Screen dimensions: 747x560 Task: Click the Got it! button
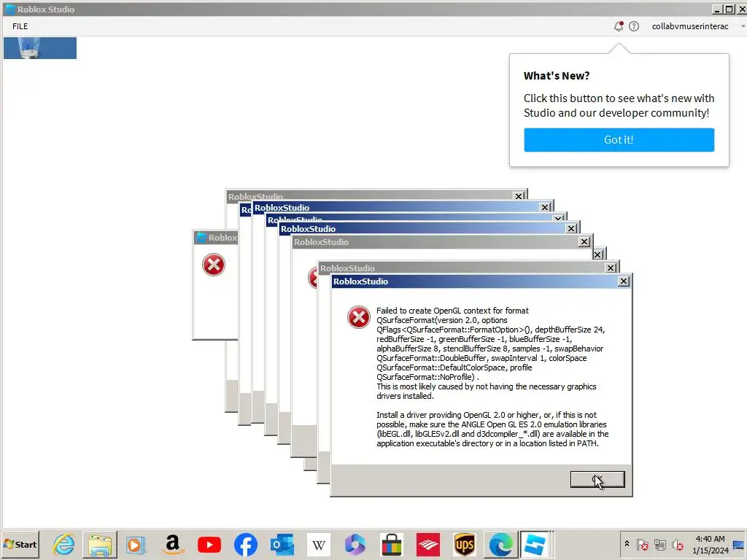coord(619,139)
